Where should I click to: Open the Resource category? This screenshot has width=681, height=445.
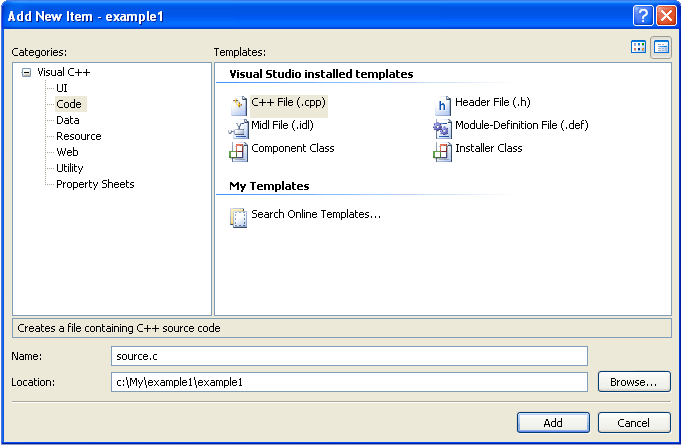(x=79, y=136)
